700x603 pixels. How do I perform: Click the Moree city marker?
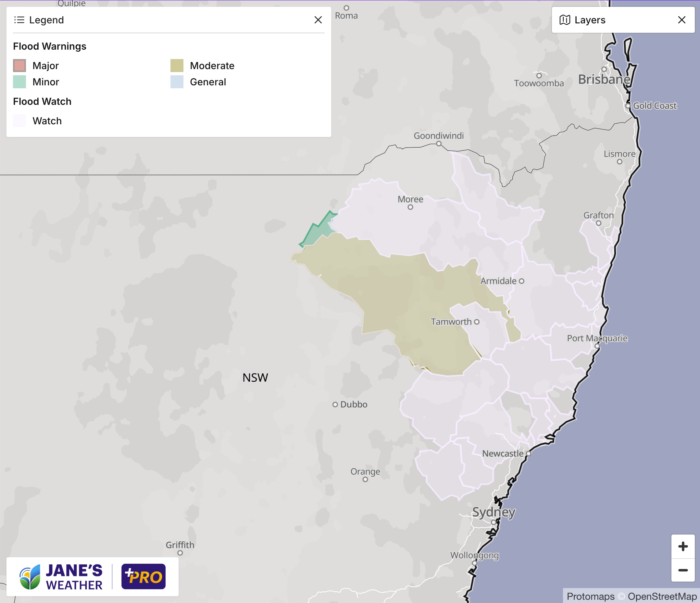coord(410,207)
